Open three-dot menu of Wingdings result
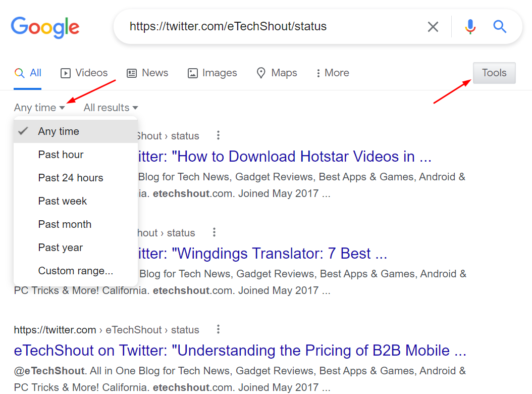This screenshot has width=532, height=394. [x=214, y=232]
